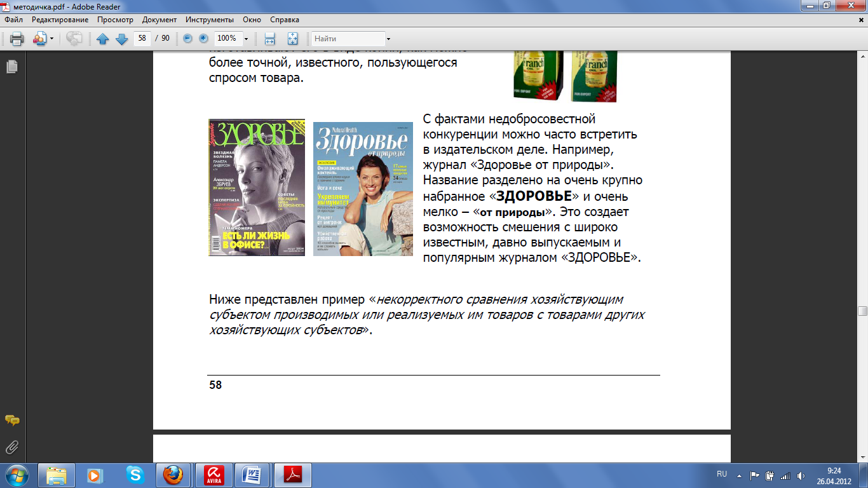This screenshot has width=868, height=488.
Task: Open the Окно menu
Action: click(x=252, y=20)
